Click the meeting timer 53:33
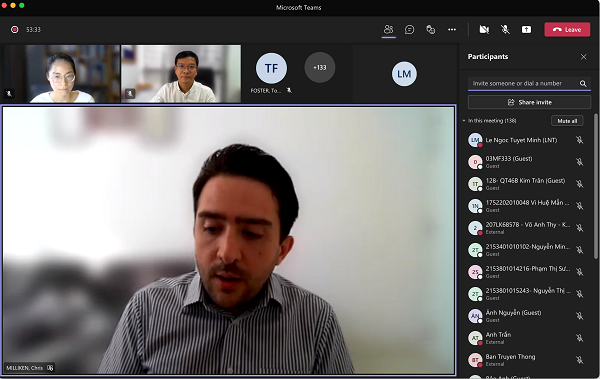Screen dimensions: 600x379 tap(33, 29)
